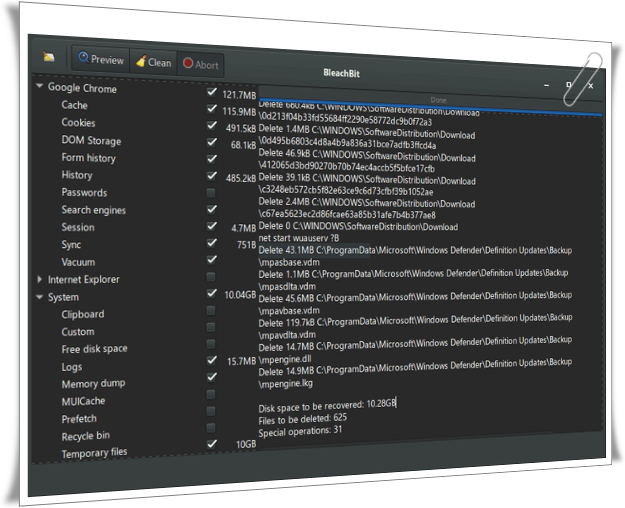Click the 'Delete 43.1MB' mpasbase.vdm log entry
Viewport: 625px width, 508px height.
415,256
